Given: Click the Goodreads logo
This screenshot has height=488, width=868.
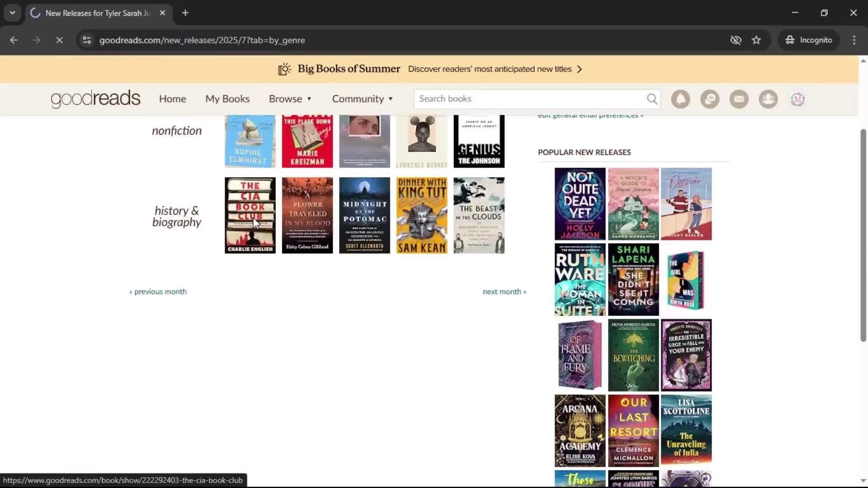Looking at the screenshot, I should tap(95, 99).
